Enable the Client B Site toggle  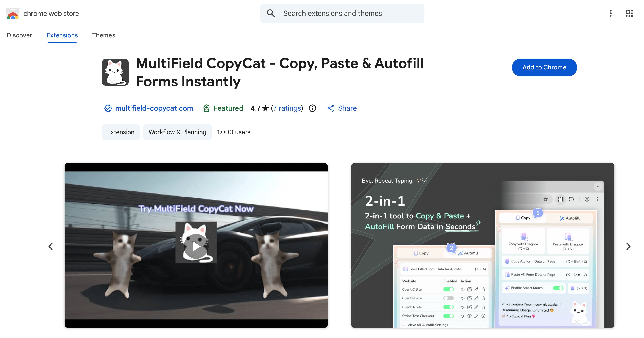[x=449, y=298]
